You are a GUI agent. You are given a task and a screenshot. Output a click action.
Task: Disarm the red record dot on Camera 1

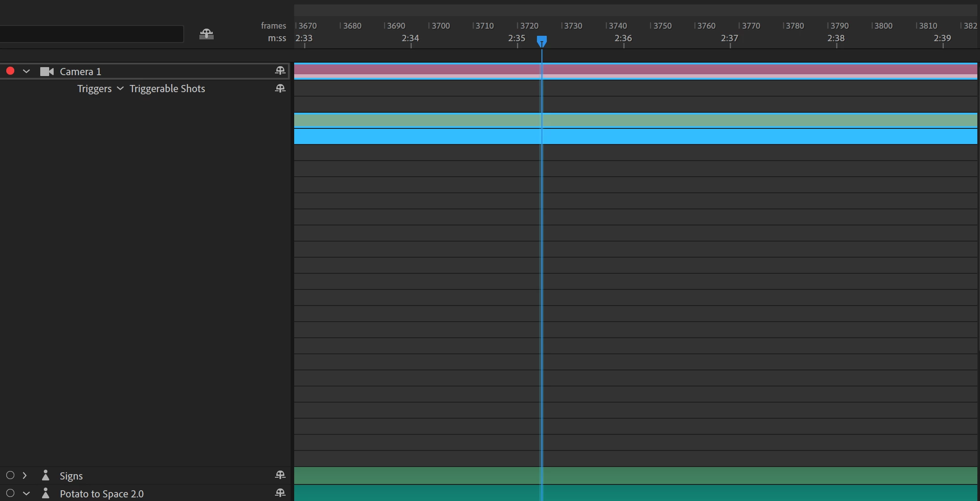pos(10,71)
